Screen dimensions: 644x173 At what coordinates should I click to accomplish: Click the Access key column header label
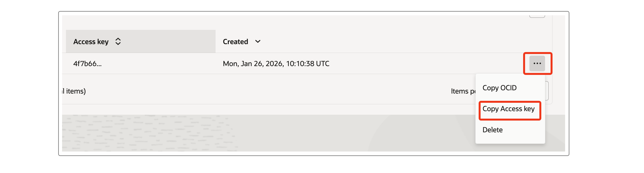91,41
